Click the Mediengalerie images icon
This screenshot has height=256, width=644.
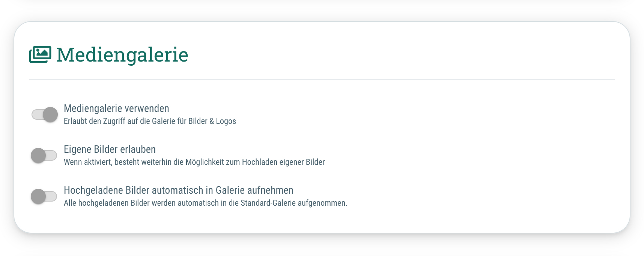40,54
